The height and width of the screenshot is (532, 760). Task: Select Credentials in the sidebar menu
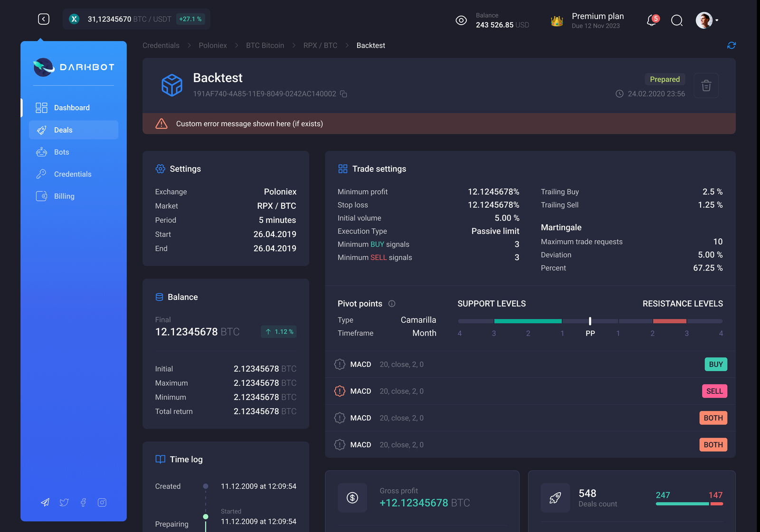click(x=73, y=174)
